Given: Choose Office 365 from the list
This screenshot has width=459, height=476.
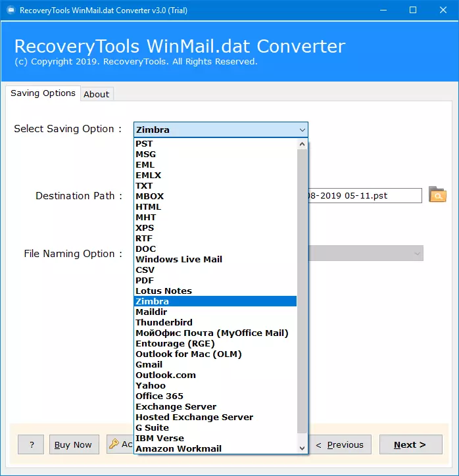Looking at the screenshot, I should pyautogui.click(x=159, y=396).
